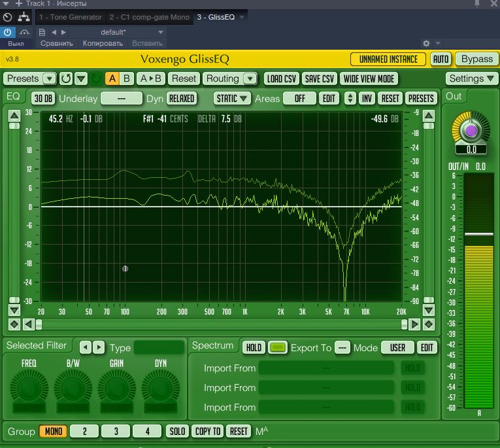This screenshot has width=500, height=448.
Task: Select previous filter arrow
Action: coord(86,347)
